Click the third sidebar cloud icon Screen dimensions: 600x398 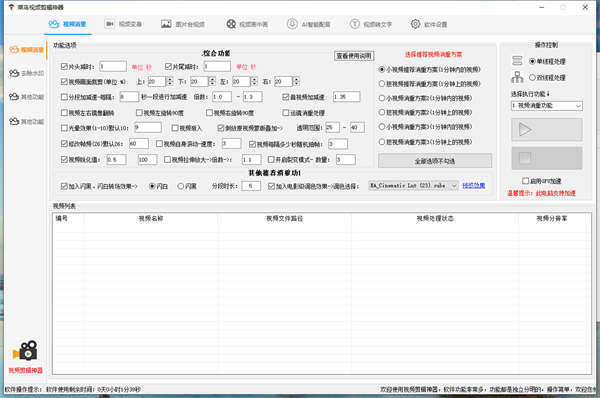point(14,96)
